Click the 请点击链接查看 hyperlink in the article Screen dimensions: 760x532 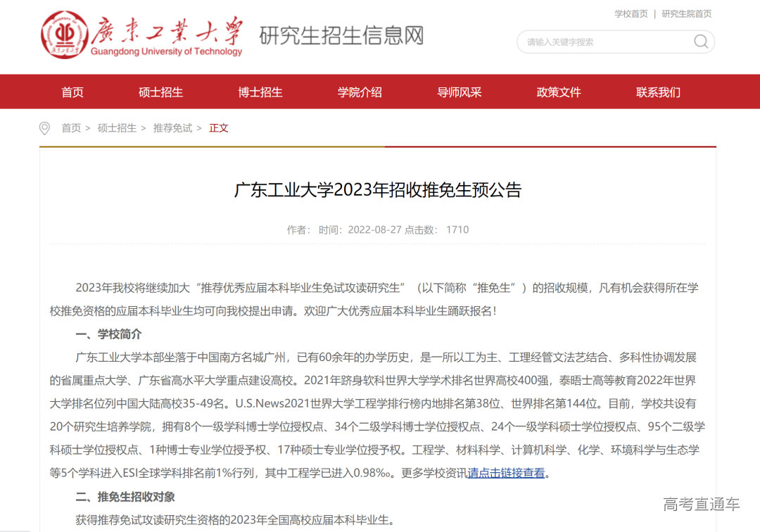click(505, 472)
